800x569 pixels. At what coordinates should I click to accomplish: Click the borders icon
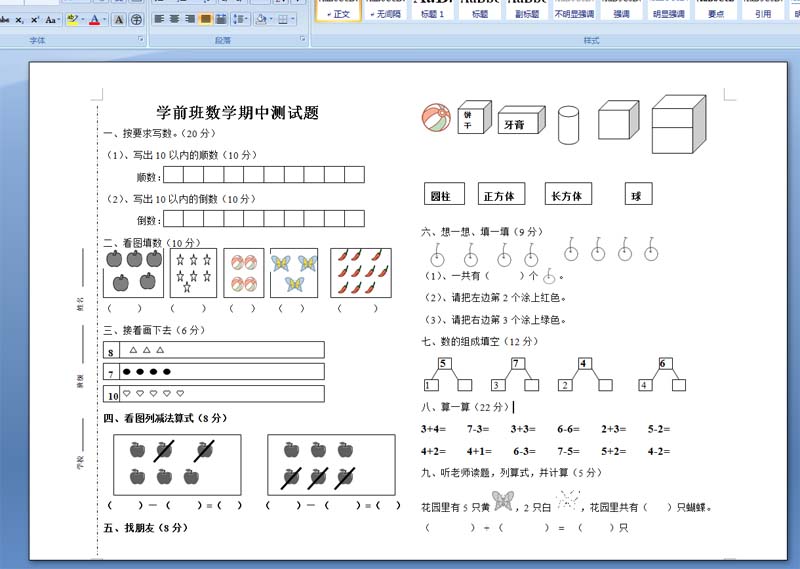coord(283,19)
